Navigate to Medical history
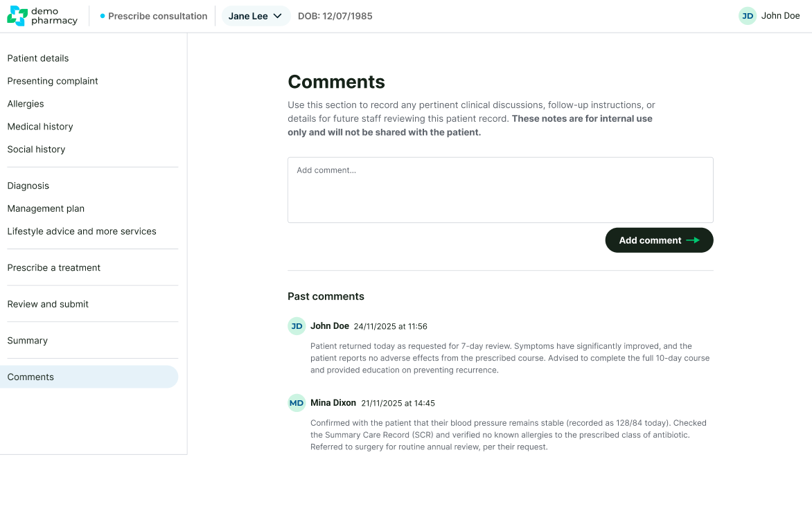The height and width of the screenshot is (511, 812). coord(40,127)
